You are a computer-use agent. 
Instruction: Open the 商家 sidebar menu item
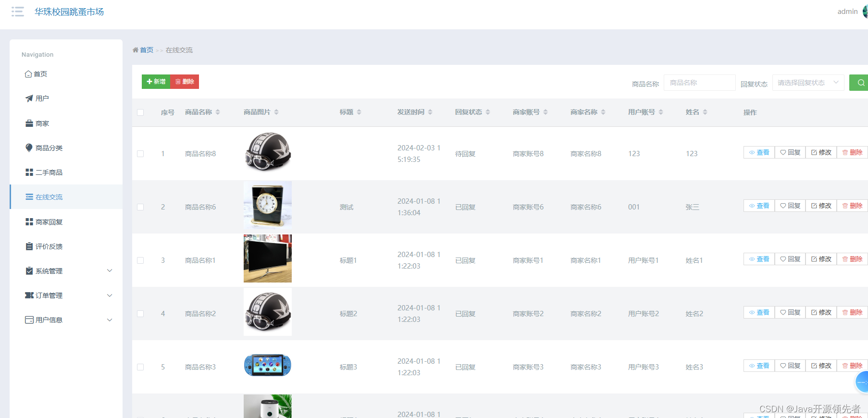click(66, 123)
